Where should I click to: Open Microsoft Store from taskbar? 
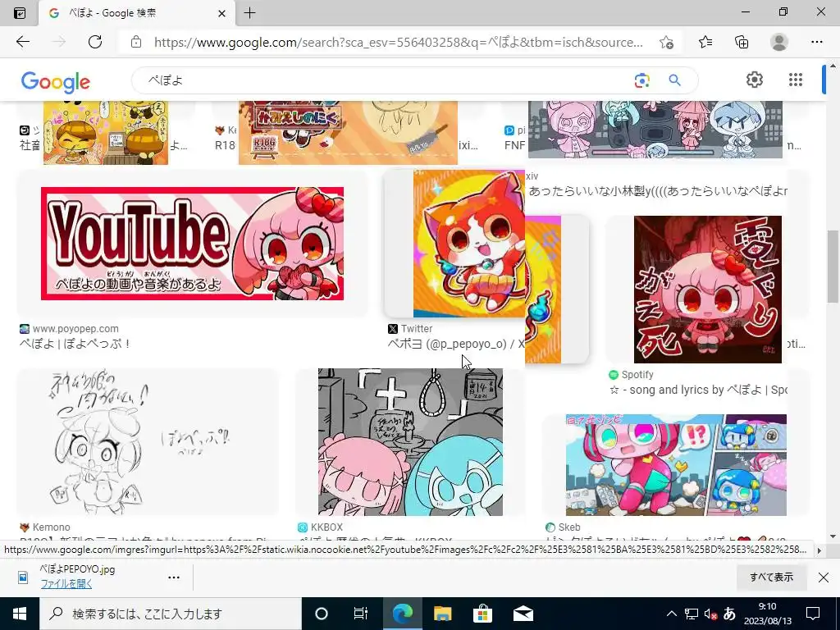pyautogui.click(x=482, y=614)
